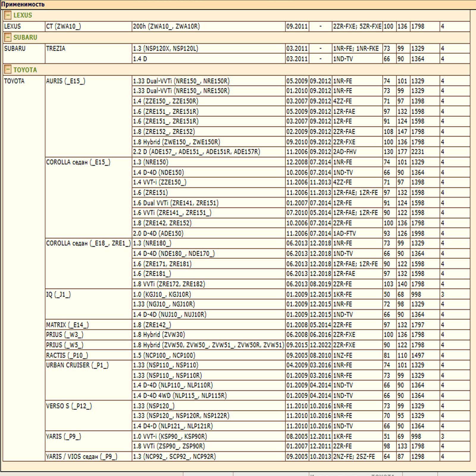Click the IQ (_J1_) model cell
Viewport: 476px width, 476px height.
pyautogui.click(x=58, y=295)
